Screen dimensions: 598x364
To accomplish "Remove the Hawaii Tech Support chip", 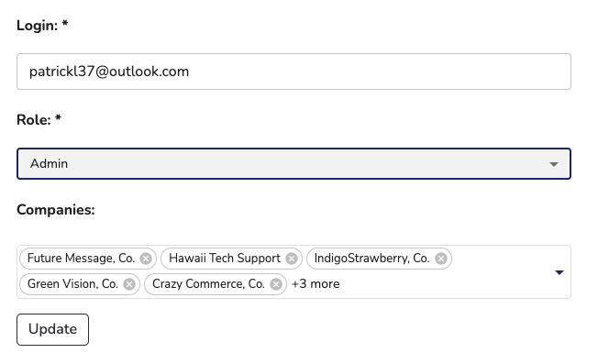I will click(x=292, y=259).
